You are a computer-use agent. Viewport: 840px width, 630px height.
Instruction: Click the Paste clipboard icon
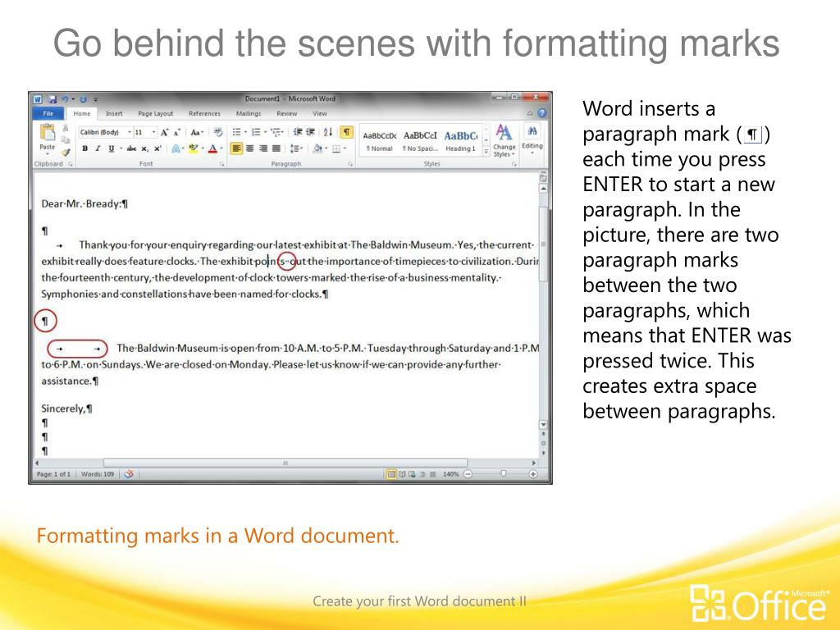pos(47,132)
